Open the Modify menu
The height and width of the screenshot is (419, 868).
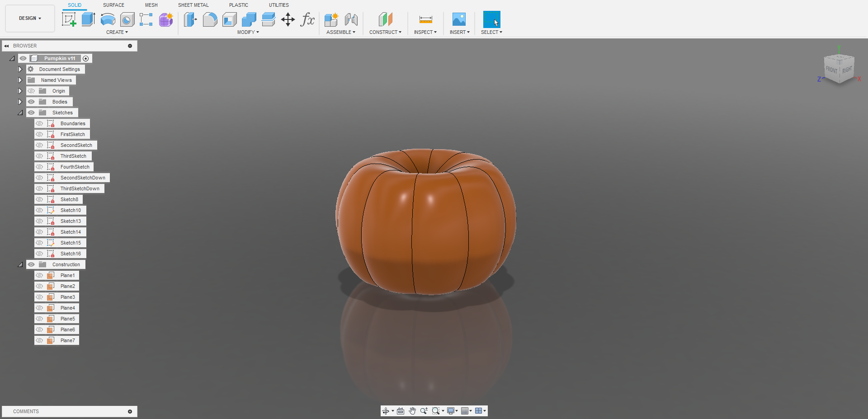[248, 32]
